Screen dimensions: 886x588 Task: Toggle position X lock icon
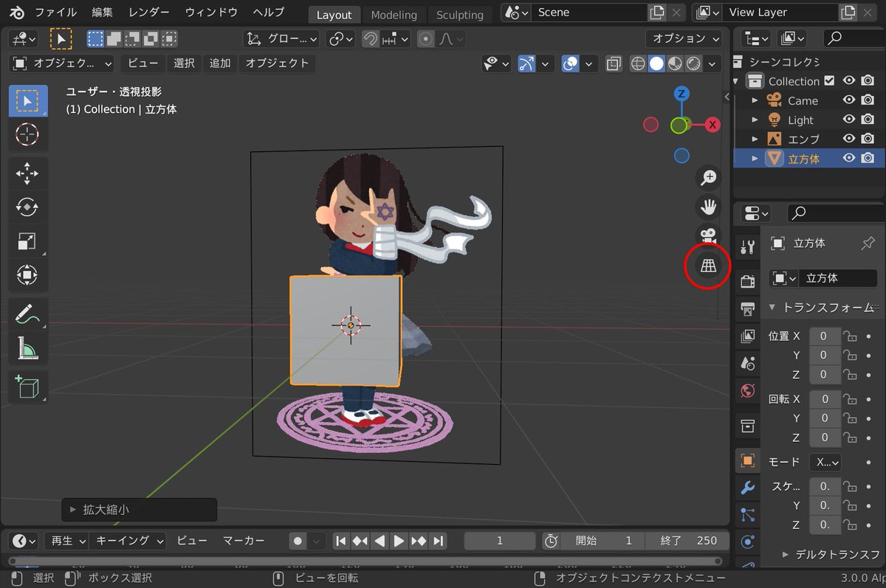click(851, 336)
